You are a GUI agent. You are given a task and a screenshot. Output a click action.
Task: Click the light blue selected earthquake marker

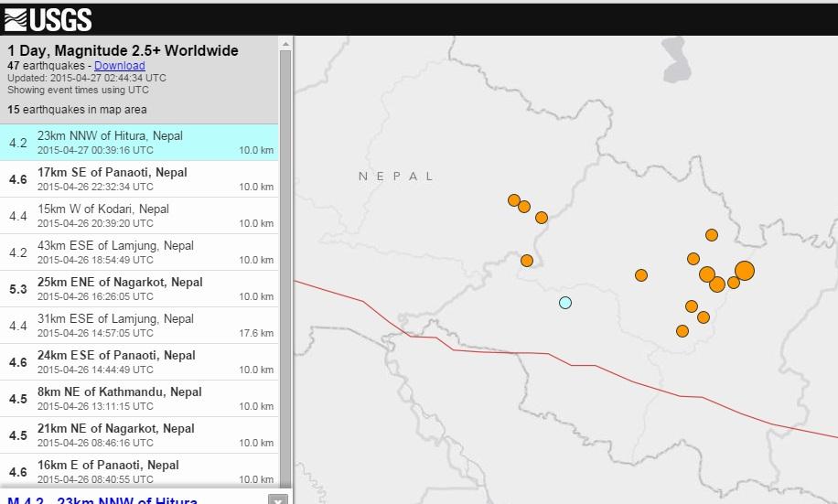(x=565, y=303)
